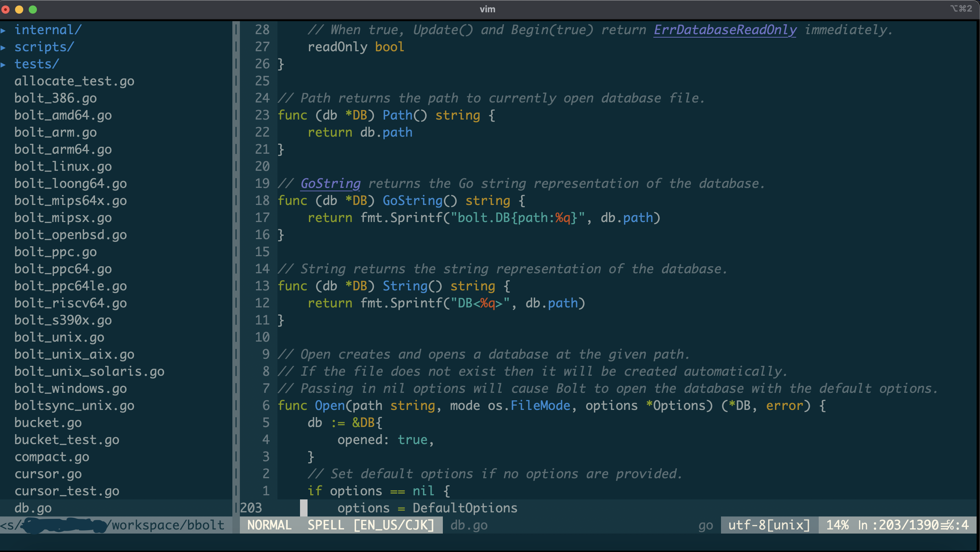Screen dimensions: 980x552
Task: Select bolt_unix.go file
Action: click(x=59, y=337)
